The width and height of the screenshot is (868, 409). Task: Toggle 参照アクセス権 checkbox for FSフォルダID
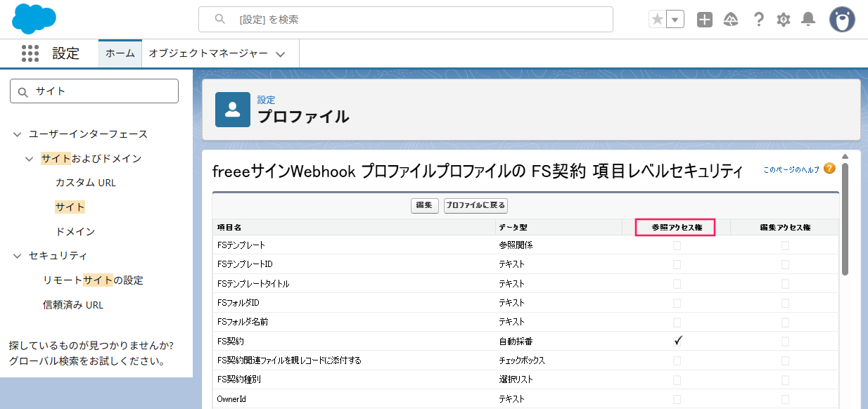click(677, 303)
